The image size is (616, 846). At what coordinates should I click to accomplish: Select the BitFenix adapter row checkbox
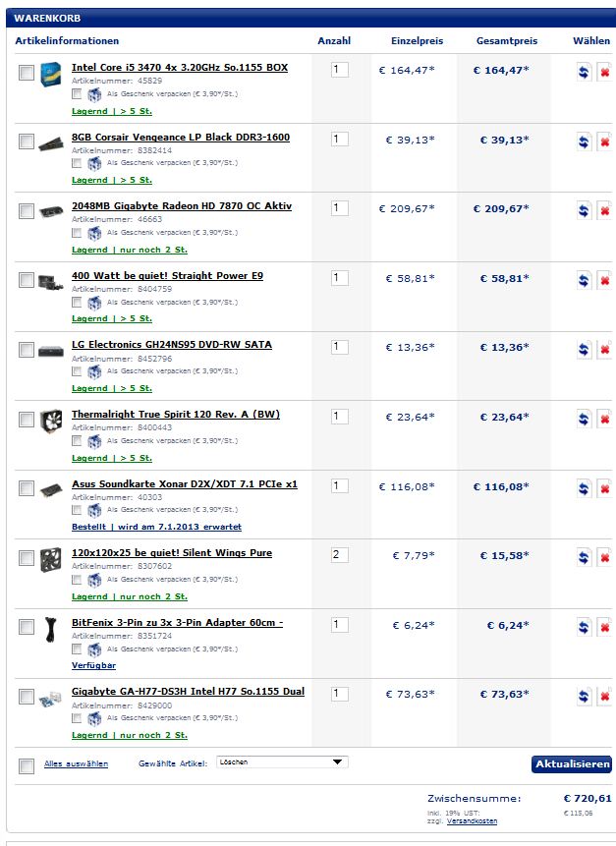point(27,627)
